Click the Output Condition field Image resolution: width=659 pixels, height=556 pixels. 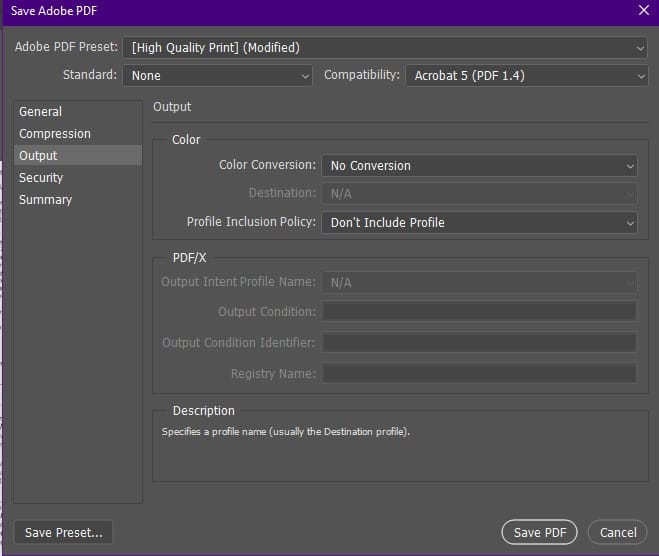(479, 312)
